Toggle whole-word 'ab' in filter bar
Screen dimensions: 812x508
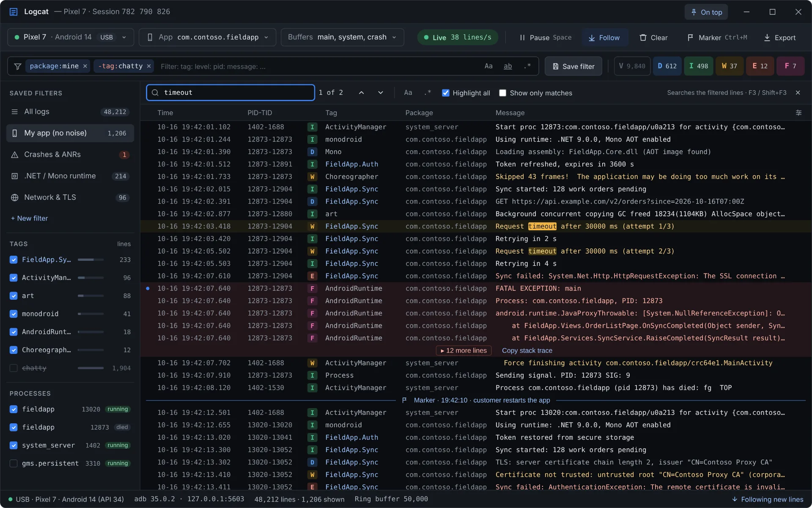pos(508,66)
